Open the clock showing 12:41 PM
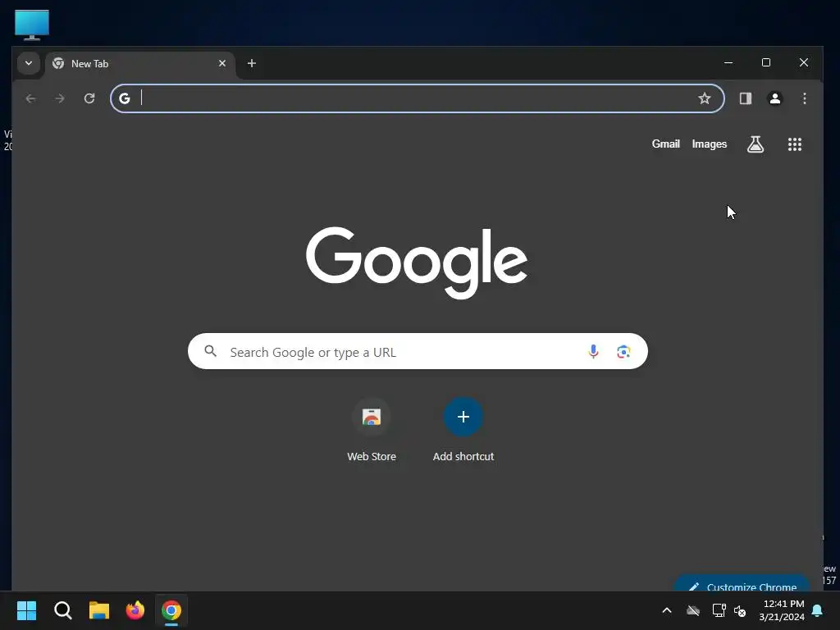 pyautogui.click(x=782, y=610)
